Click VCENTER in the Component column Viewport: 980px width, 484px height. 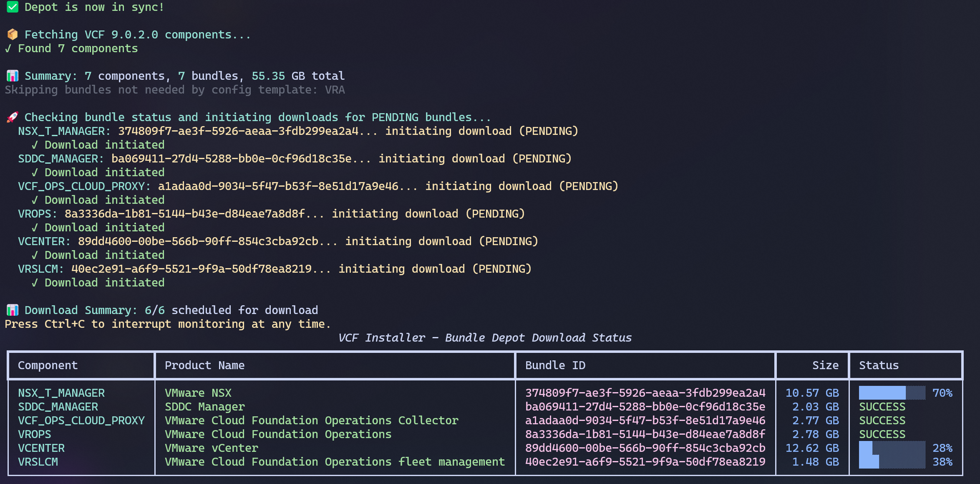click(41, 448)
